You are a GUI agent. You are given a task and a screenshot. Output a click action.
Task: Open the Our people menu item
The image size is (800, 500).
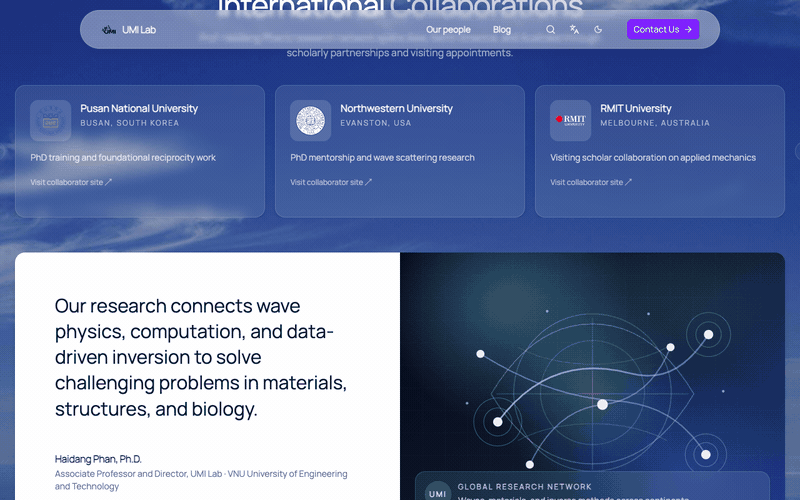tap(448, 30)
